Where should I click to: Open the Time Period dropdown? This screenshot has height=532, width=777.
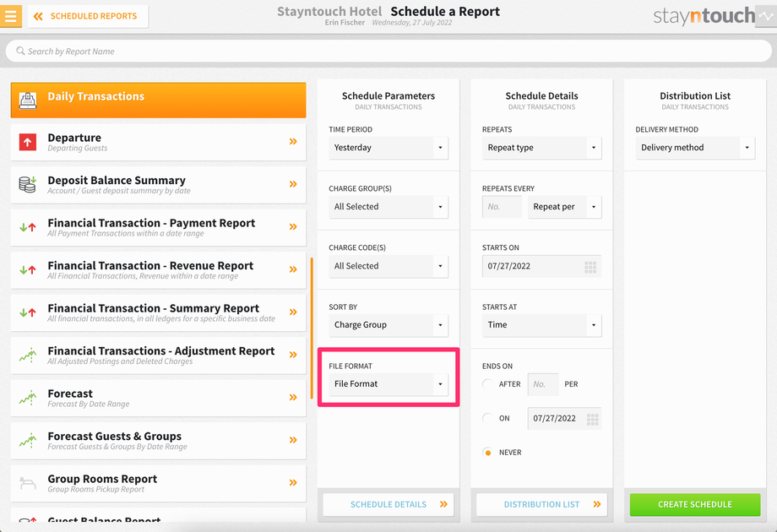pyautogui.click(x=388, y=148)
